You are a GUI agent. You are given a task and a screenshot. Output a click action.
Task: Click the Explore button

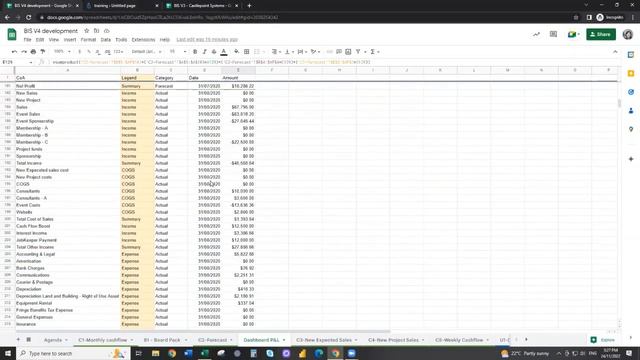tap(603, 340)
